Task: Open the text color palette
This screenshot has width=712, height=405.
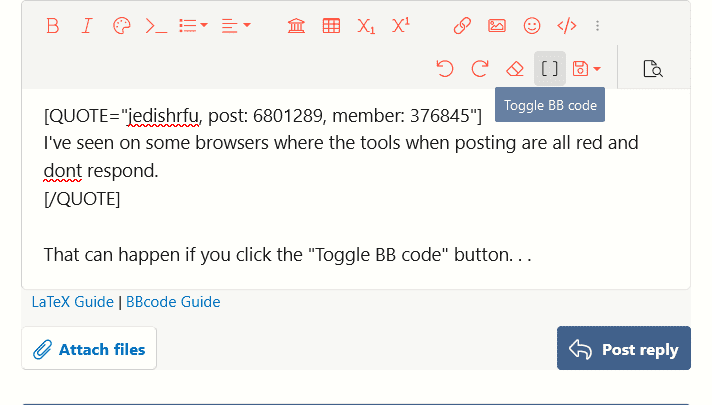Action: point(121,26)
